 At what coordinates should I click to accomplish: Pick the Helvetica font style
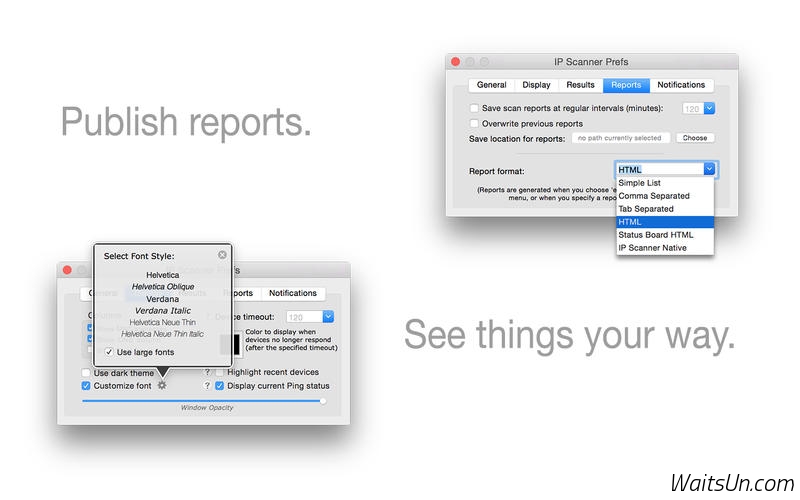[163, 275]
